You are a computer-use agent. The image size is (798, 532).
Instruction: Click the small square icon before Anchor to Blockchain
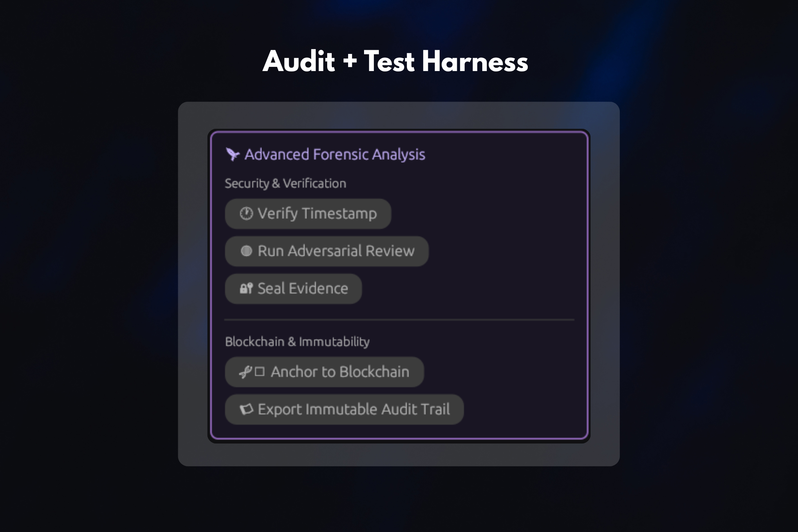click(x=260, y=372)
